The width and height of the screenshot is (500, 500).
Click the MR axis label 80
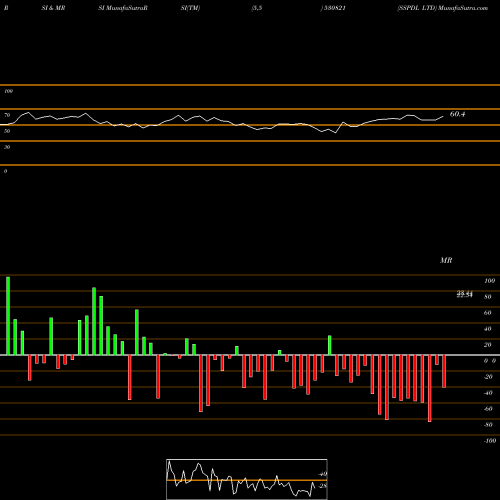point(488,297)
